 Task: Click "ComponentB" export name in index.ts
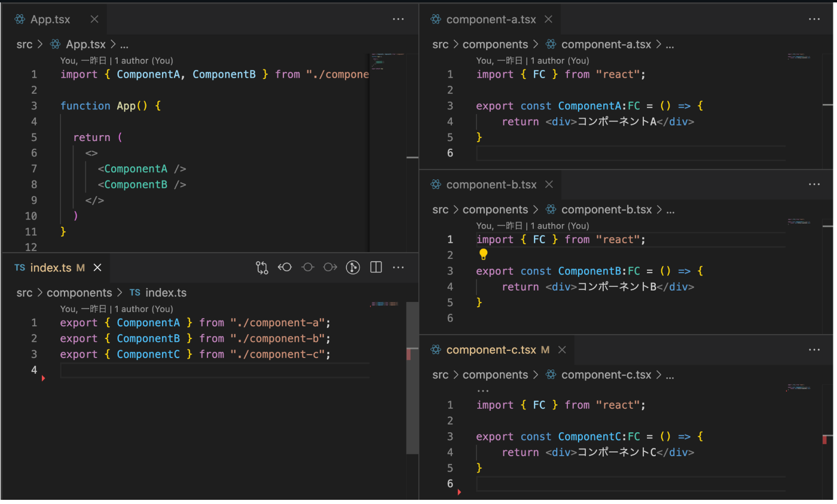coord(148,338)
